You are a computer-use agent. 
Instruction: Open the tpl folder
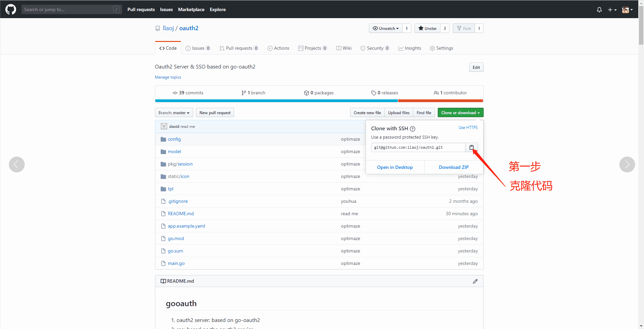pos(170,189)
